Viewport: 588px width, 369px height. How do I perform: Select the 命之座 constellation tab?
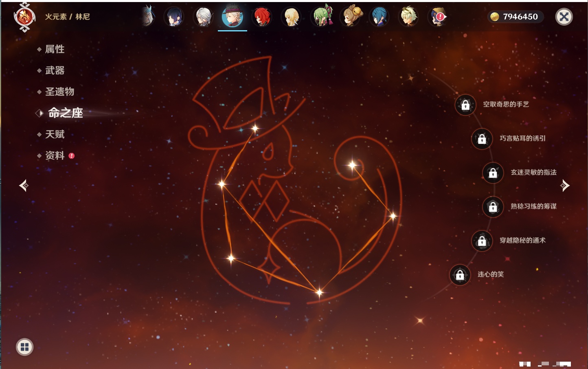tap(65, 113)
